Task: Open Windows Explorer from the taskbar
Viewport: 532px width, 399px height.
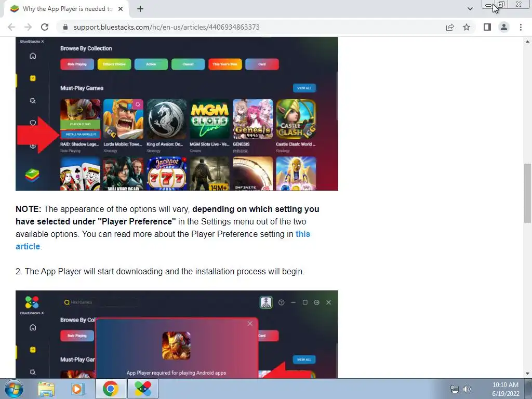Action: pyautogui.click(x=46, y=389)
